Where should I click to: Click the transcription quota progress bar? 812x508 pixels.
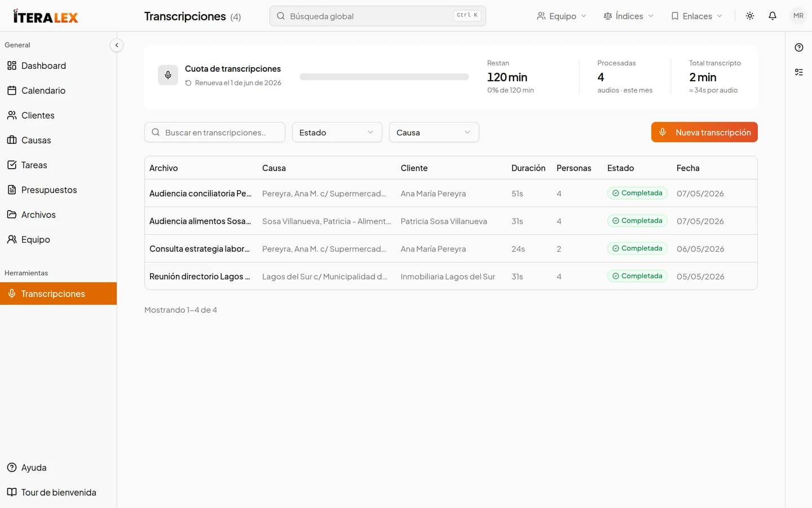(384, 77)
